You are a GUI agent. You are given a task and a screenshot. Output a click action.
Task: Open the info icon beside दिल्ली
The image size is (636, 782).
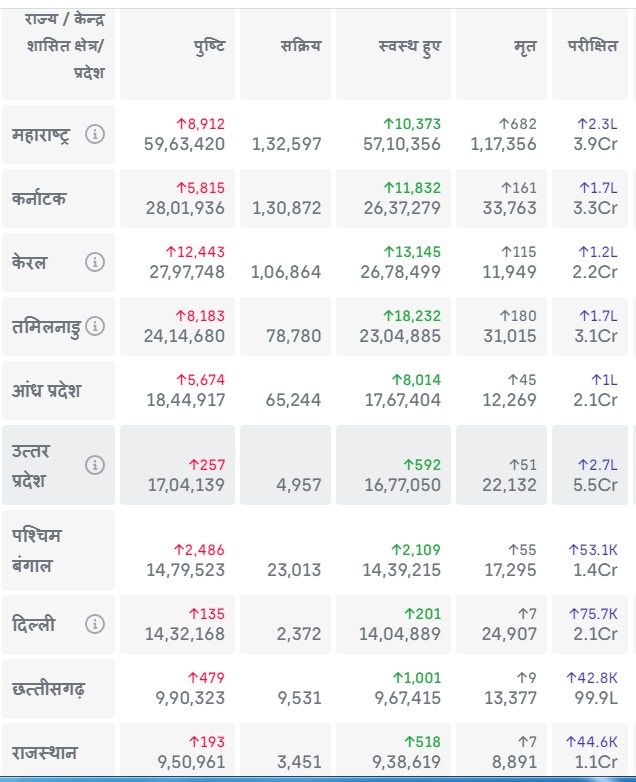(95, 624)
